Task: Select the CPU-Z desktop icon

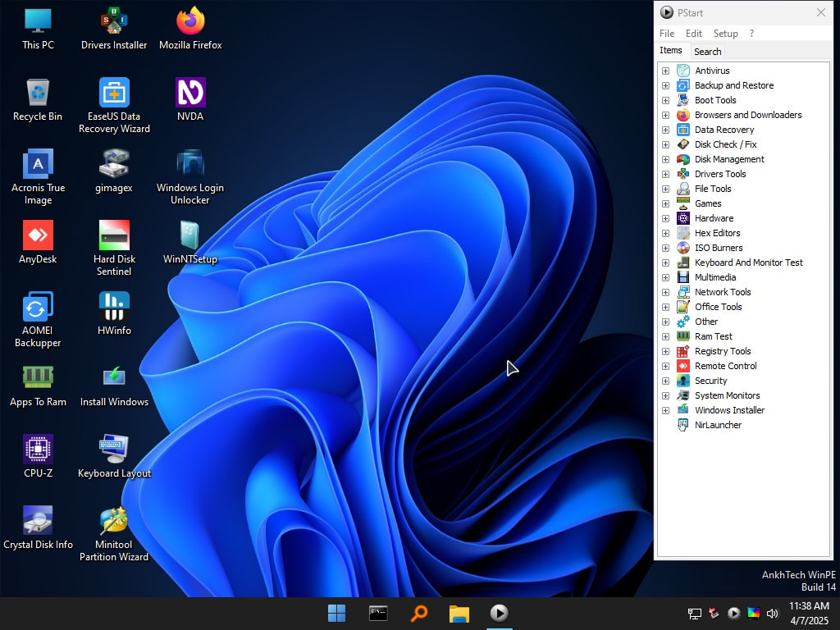Action: 38,450
